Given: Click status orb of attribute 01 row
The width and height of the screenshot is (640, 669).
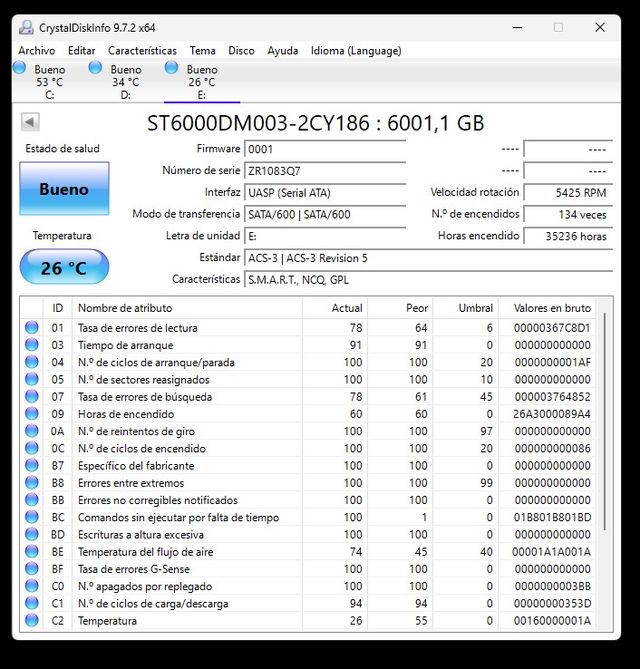Looking at the screenshot, I should (x=32, y=327).
